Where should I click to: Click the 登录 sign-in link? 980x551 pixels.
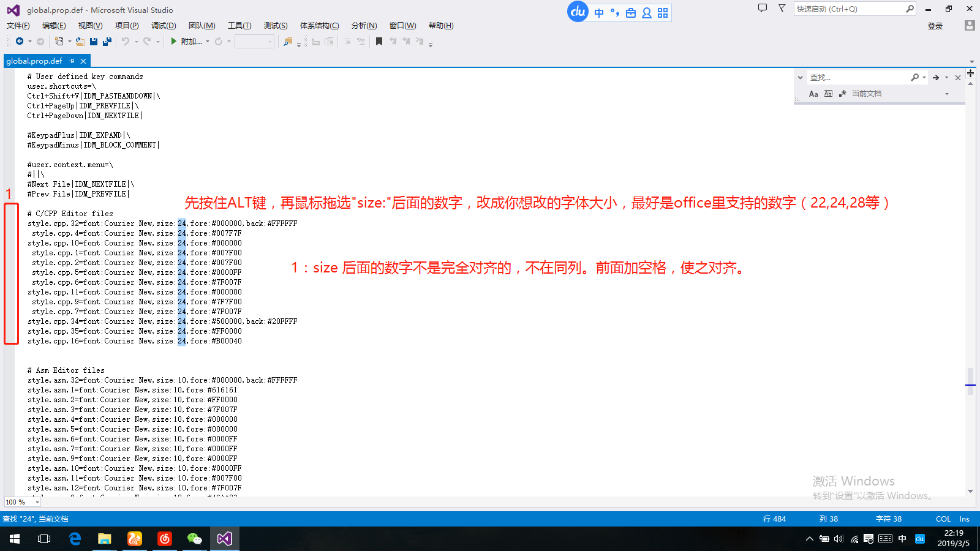pos(935,26)
